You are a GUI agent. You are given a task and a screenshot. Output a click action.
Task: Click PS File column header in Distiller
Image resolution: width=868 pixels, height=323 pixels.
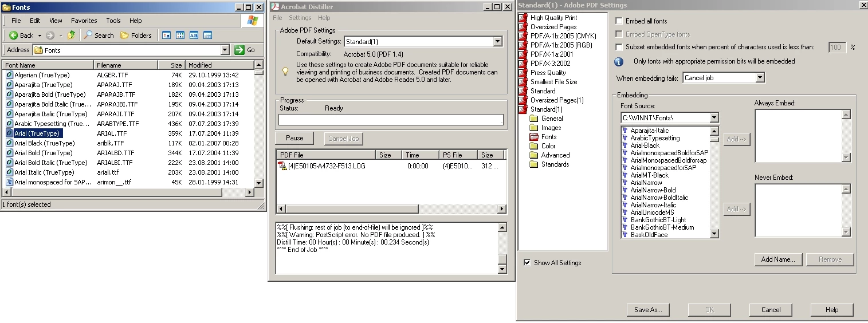click(459, 155)
